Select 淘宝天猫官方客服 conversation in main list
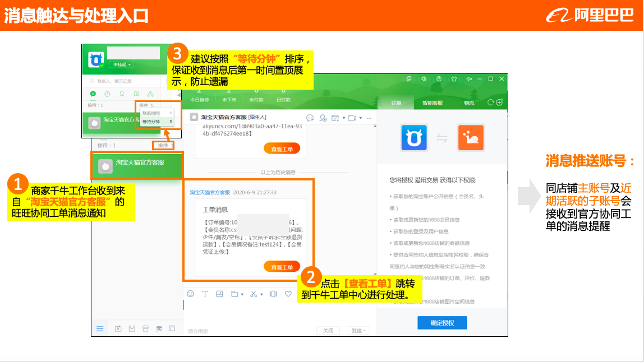 click(137, 165)
